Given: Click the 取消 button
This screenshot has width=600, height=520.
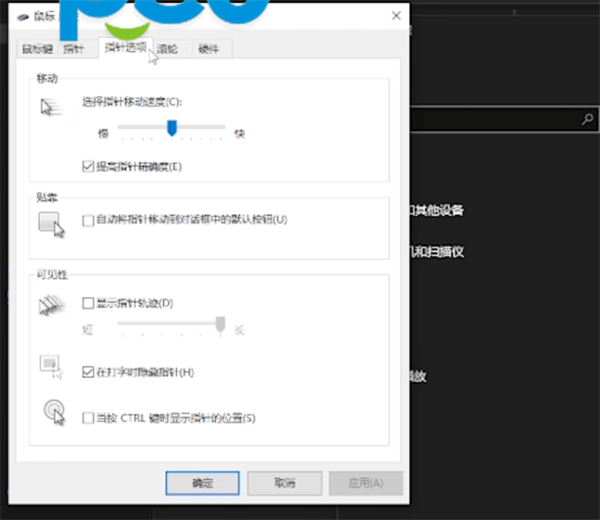Looking at the screenshot, I should [x=284, y=483].
